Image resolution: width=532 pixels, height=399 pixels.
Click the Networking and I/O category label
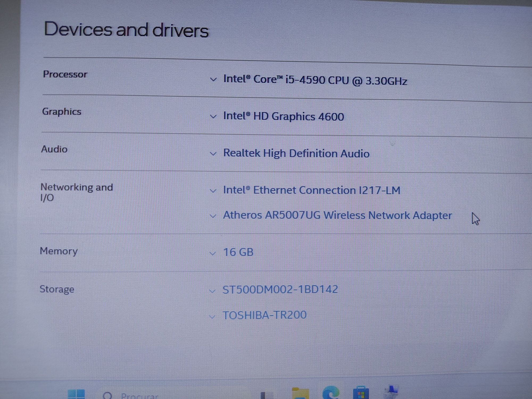point(77,192)
